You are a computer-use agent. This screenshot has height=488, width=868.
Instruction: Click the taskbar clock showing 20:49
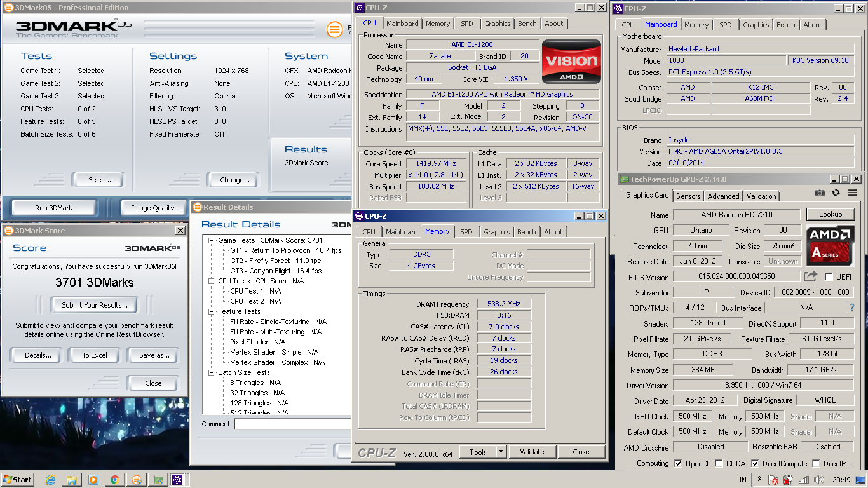[841, 480]
